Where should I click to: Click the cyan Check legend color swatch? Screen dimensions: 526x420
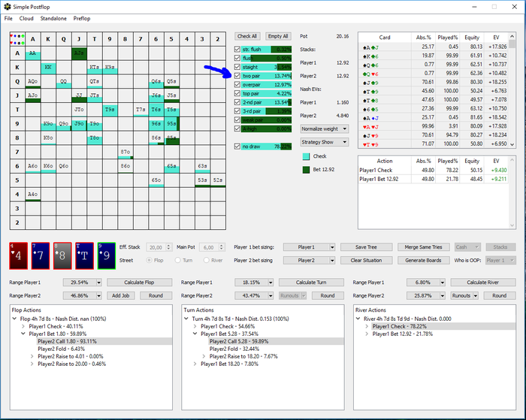click(306, 156)
